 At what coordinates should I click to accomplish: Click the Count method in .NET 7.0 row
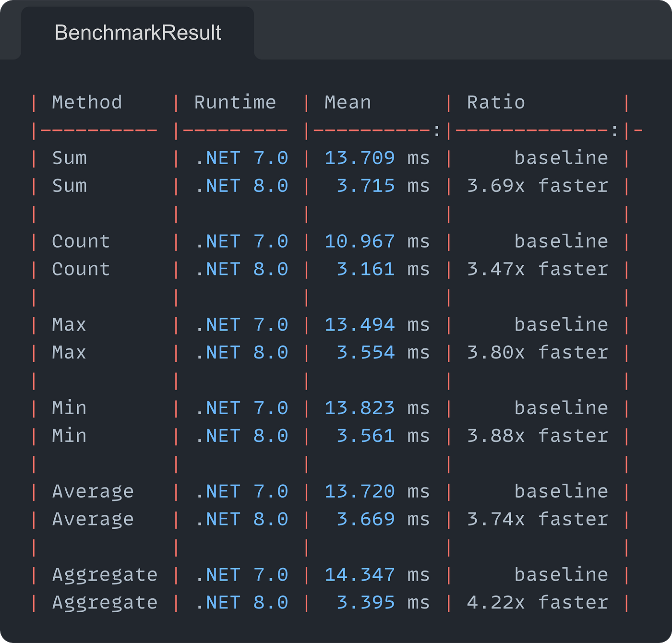(x=81, y=241)
